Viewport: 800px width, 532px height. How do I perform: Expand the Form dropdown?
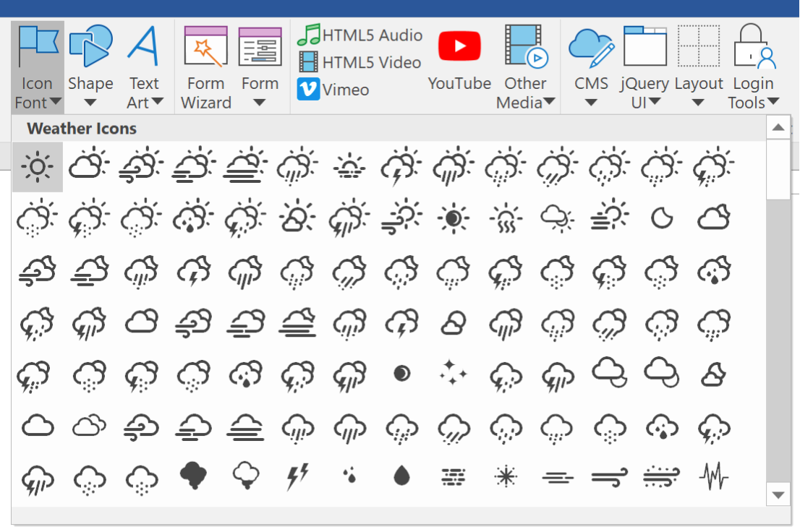260,66
